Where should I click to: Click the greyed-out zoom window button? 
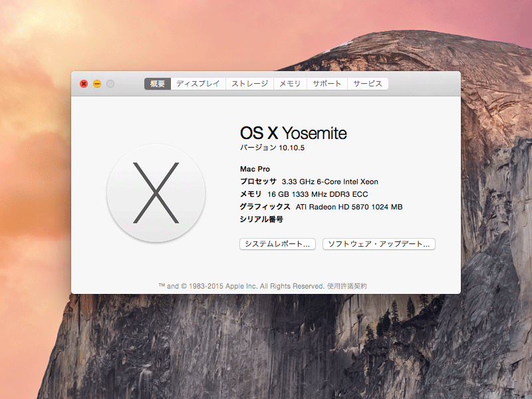110,84
